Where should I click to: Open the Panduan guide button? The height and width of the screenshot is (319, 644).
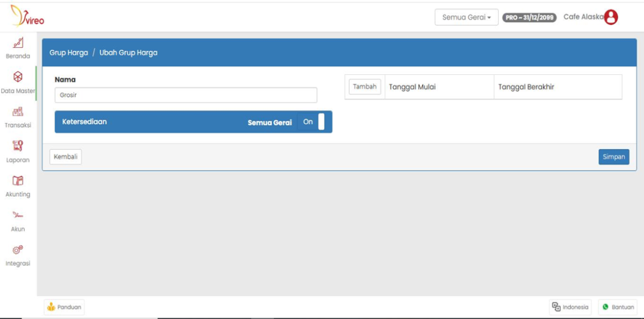point(64,307)
